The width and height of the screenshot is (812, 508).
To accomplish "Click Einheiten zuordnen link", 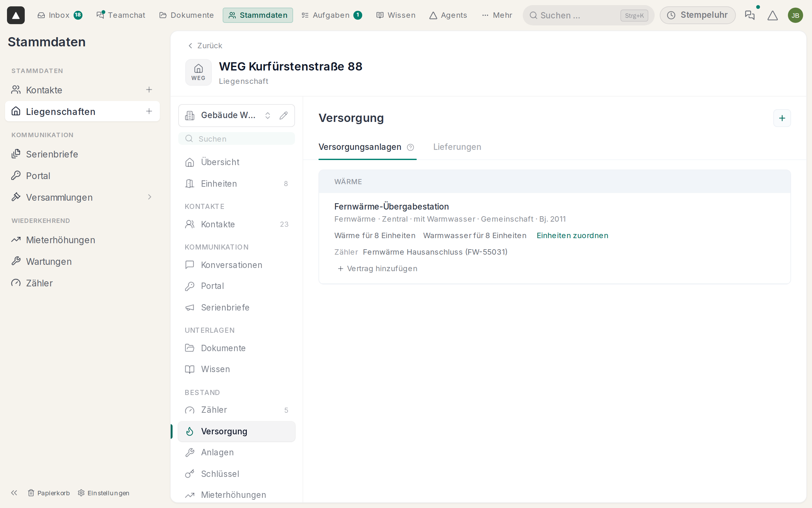I will [572, 236].
